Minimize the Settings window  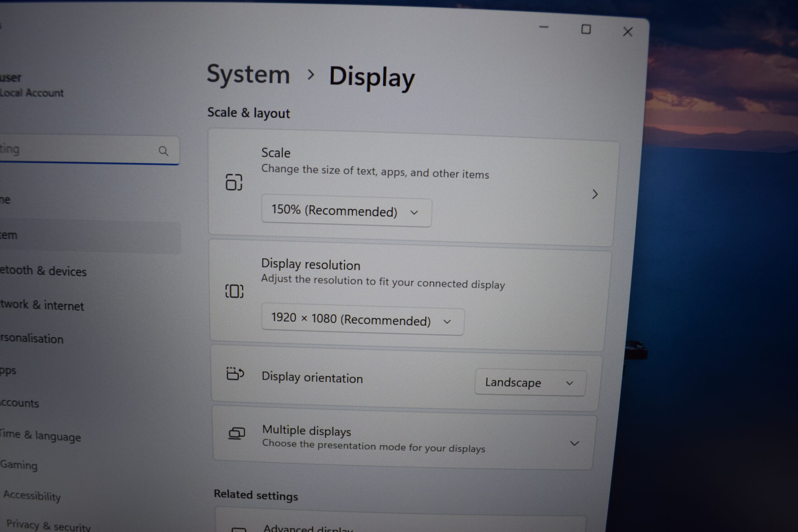click(544, 27)
